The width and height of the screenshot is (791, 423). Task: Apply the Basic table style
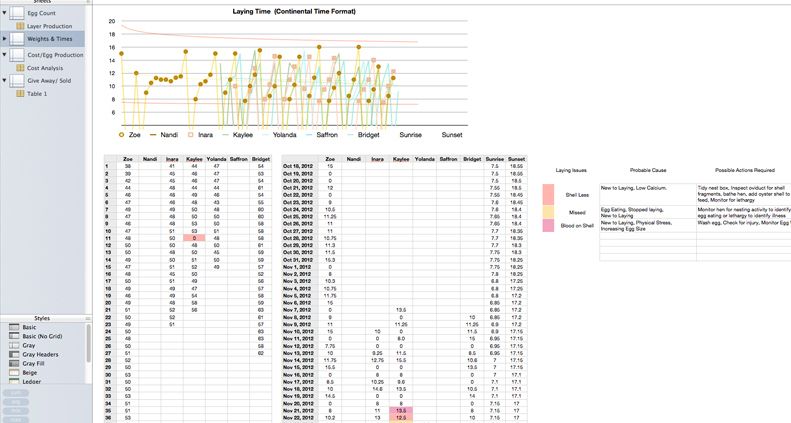click(x=12, y=327)
